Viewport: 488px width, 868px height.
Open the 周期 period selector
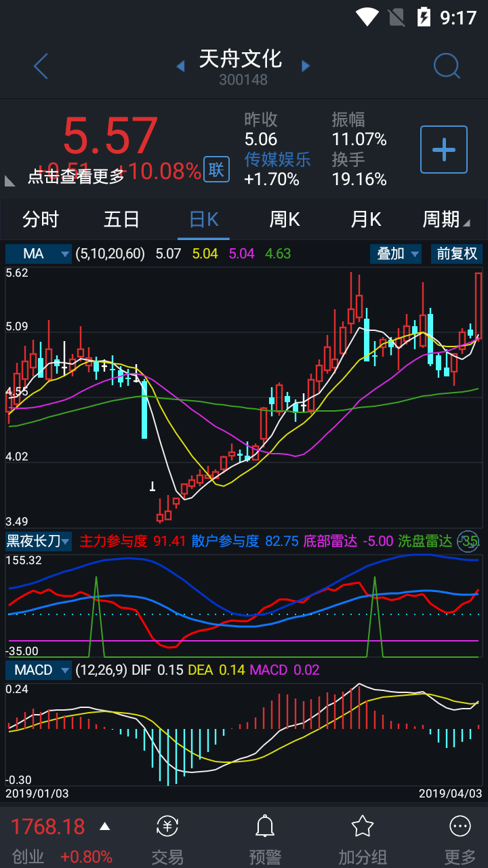[445, 220]
